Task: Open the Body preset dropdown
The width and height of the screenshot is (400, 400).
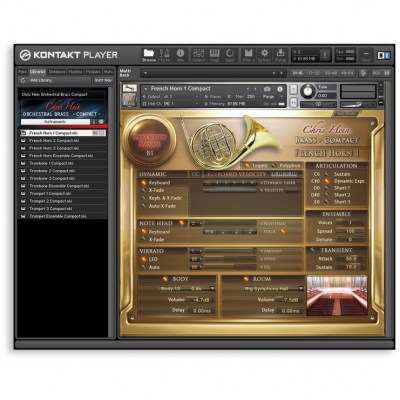Action: pos(187,289)
